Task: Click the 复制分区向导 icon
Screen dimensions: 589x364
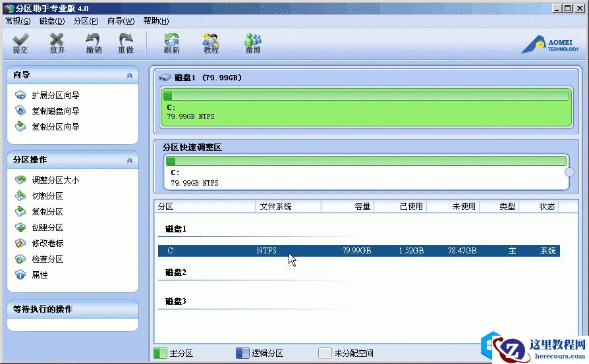Action: tap(20, 127)
